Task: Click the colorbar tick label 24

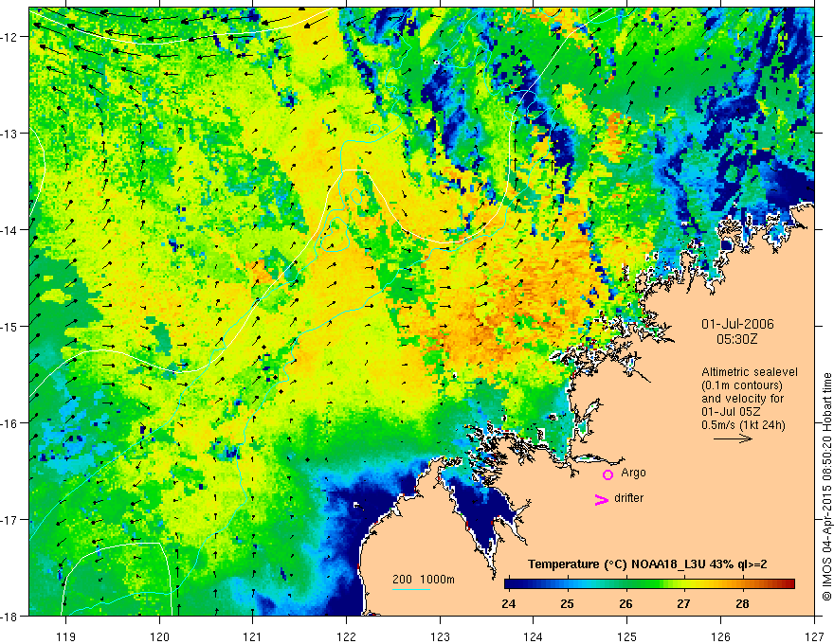Action: [509, 603]
